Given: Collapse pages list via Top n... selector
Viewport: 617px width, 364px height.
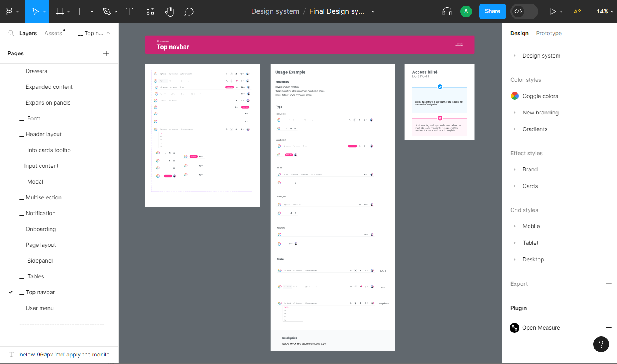Looking at the screenshot, I should click(x=94, y=33).
